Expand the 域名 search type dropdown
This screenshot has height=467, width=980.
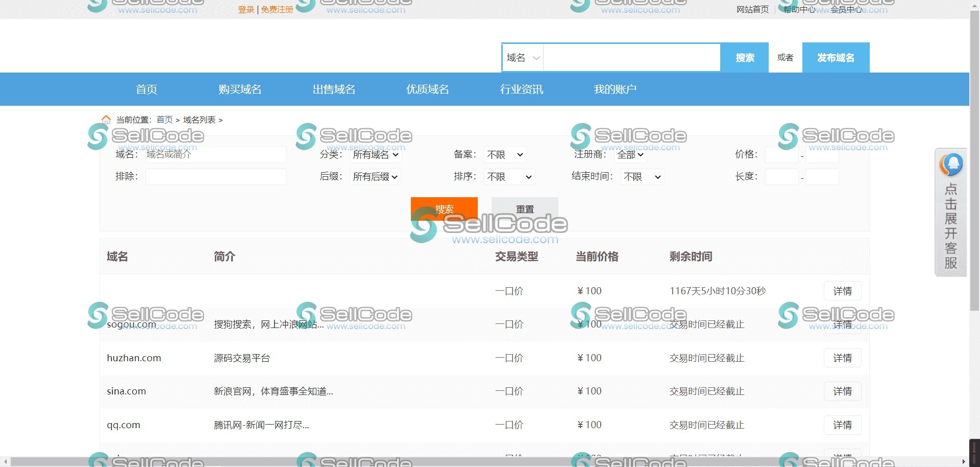(523, 58)
